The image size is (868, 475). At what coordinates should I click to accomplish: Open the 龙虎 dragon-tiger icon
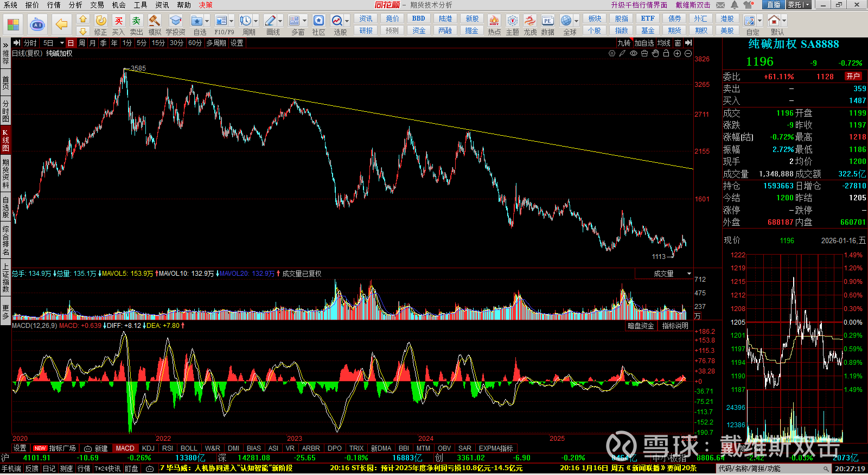click(530, 21)
